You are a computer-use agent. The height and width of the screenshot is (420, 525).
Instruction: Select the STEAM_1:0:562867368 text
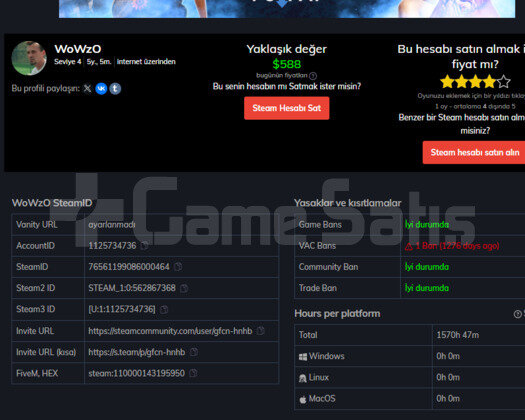(x=132, y=288)
